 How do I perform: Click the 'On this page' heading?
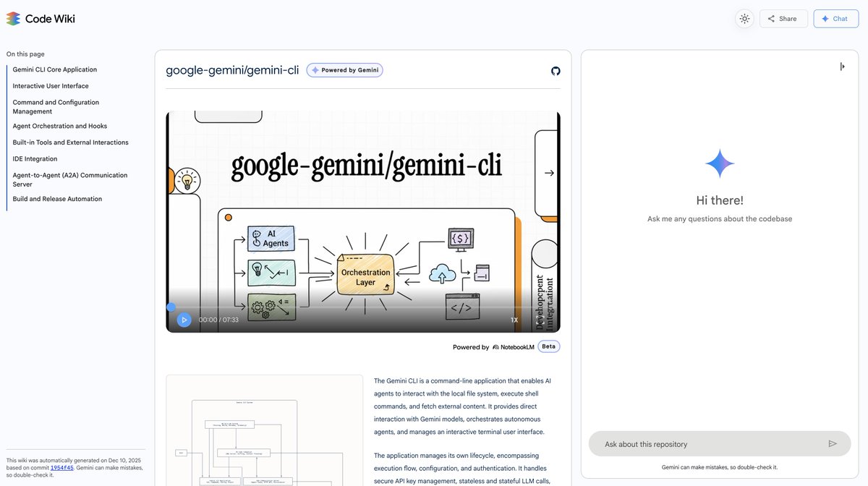[x=25, y=54]
